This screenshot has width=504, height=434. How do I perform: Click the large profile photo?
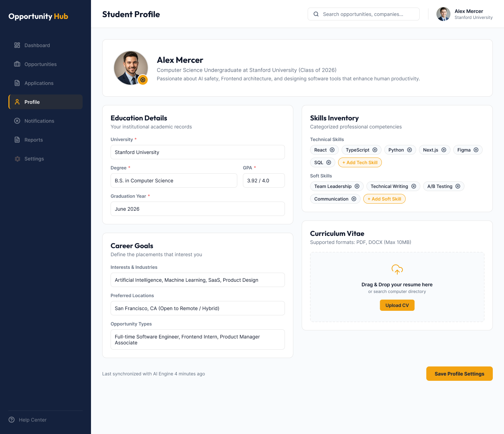131,68
